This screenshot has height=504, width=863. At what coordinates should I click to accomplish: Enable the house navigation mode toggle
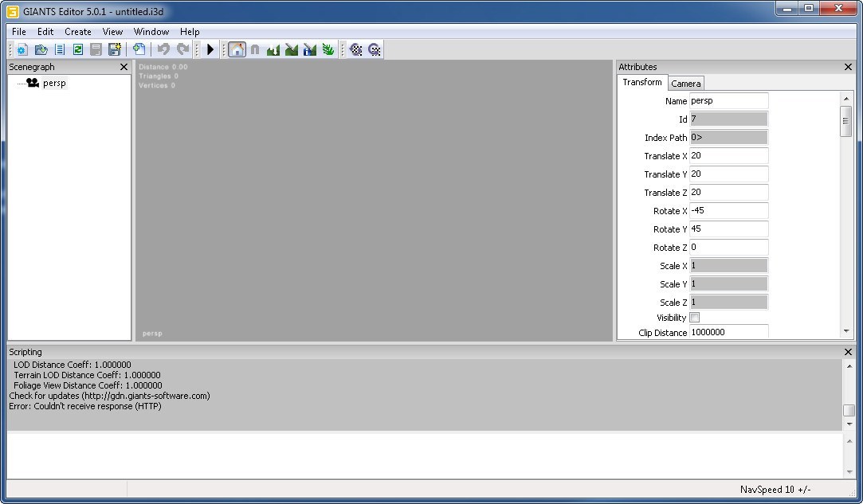(237, 49)
